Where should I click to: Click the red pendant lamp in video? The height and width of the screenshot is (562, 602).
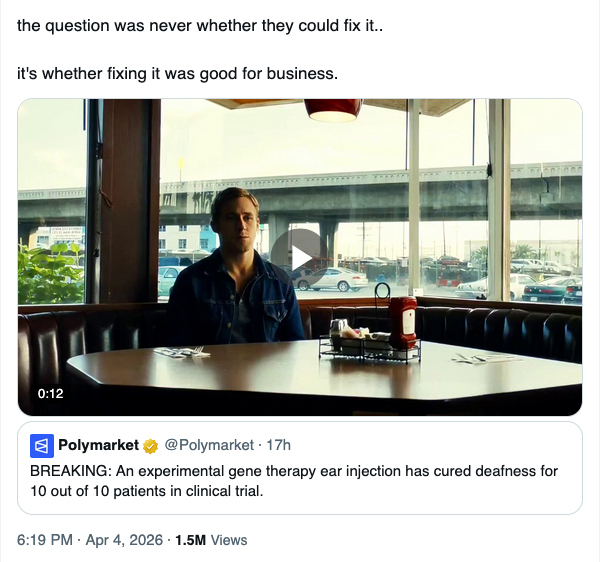[333, 109]
